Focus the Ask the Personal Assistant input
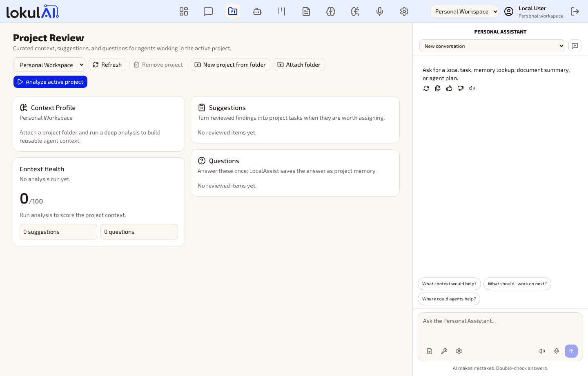Viewport: 588px width, 376px height. coord(500,327)
